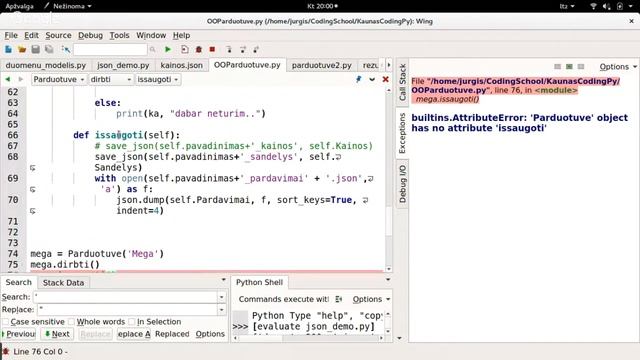Open Exceptions panel Options dropdown
640x360 pixels.
tap(618, 67)
